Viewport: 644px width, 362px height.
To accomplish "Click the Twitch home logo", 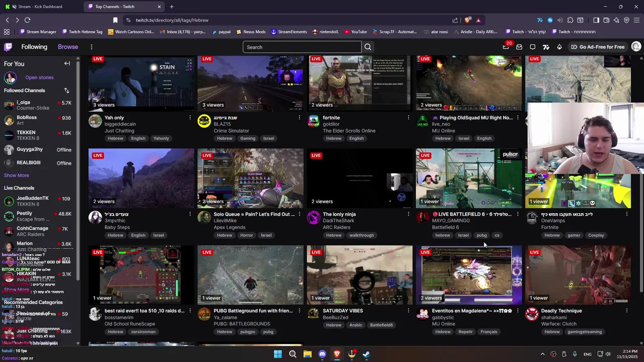I will pos(8,47).
